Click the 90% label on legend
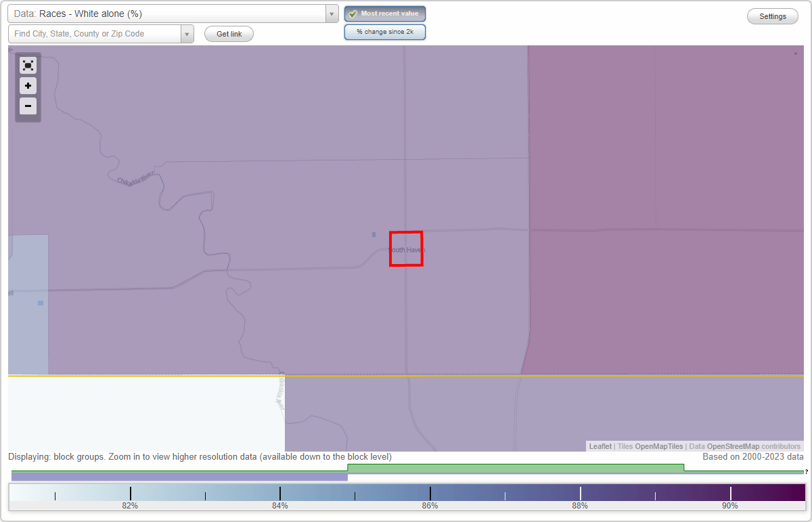Image resolution: width=812 pixels, height=522 pixels. (730, 506)
